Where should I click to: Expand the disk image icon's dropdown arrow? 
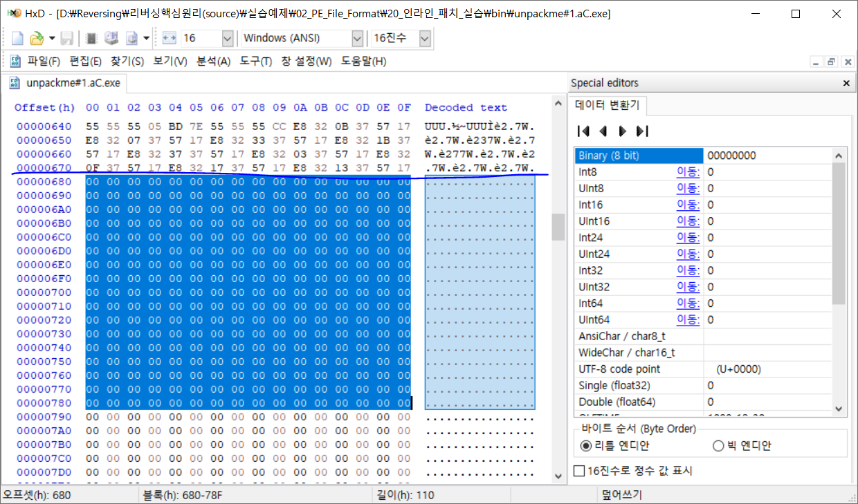click(x=146, y=38)
